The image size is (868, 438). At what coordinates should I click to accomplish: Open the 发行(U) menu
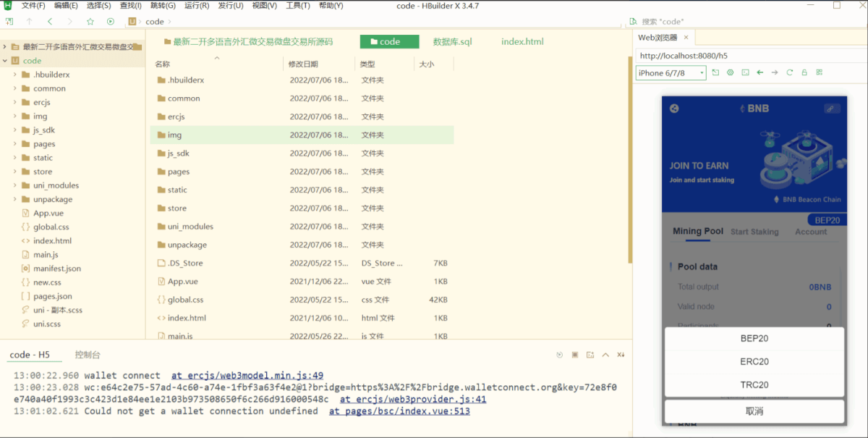click(x=231, y=6)
